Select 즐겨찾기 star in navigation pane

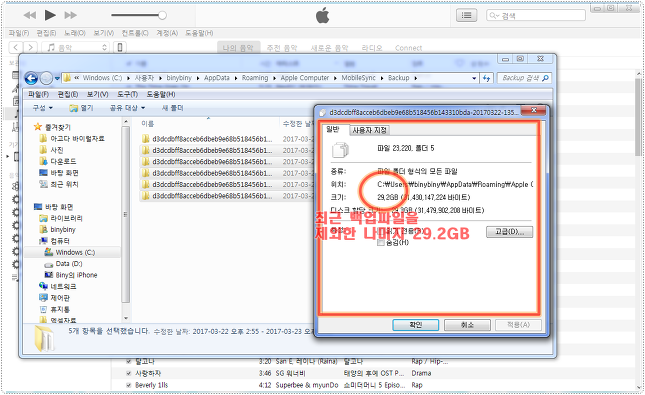coord(52,127)
